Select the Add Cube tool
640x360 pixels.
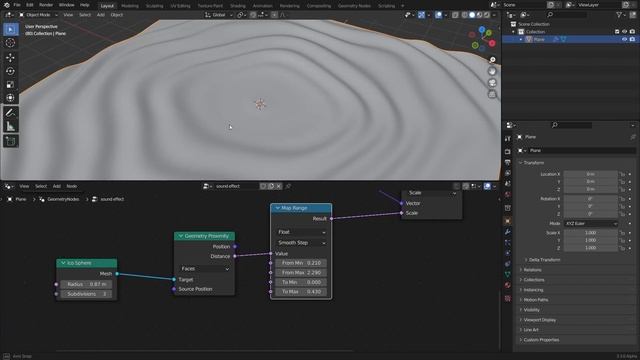point(11,141)
